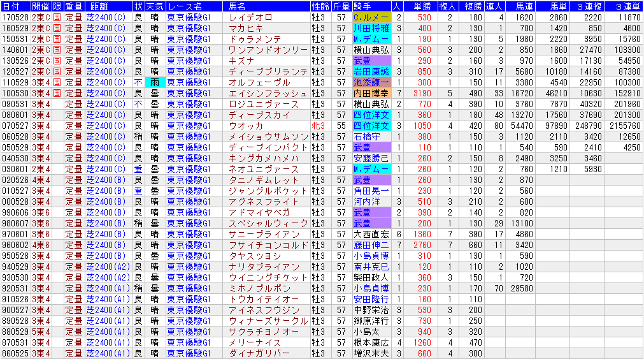Select horse name スペシャルウィーク

[x=268, y=223]
